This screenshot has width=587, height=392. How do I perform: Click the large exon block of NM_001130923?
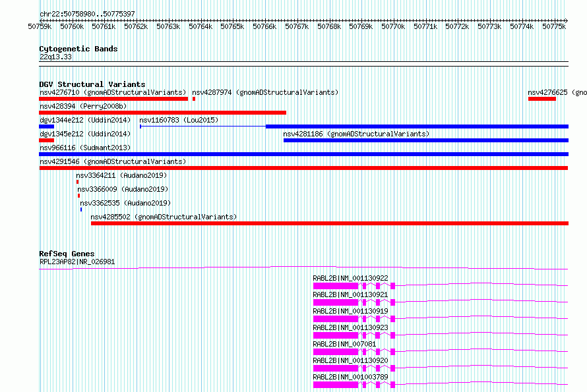pos(336,335)
